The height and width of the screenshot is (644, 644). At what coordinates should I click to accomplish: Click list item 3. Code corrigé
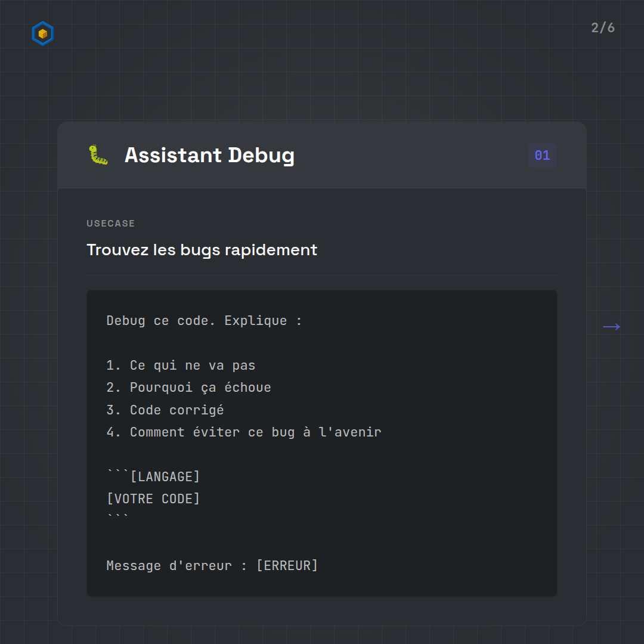tap(165, 410)
